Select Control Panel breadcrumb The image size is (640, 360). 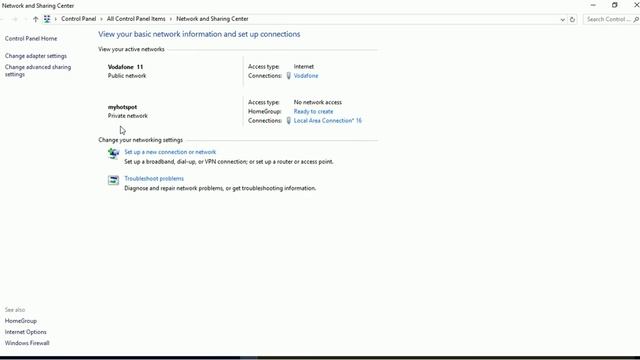tap(78, 19)
